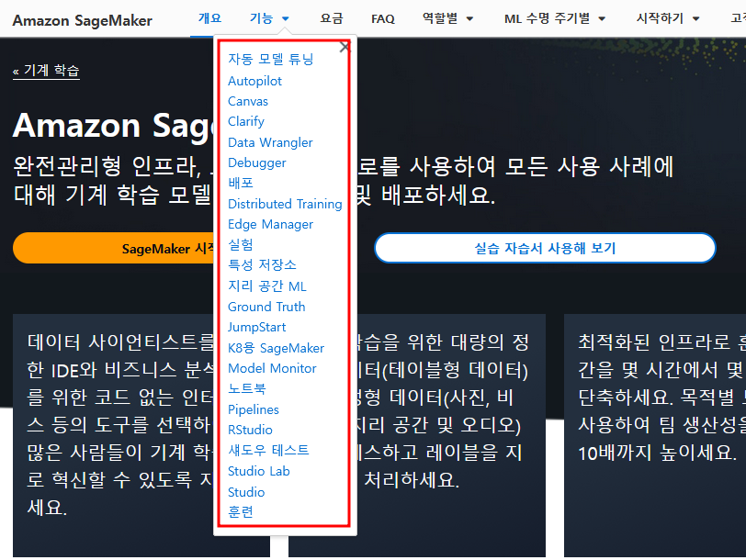Click the 실습 자습서 사용해 보기 button
Screen dimensions: 746x560
[545, 248]
